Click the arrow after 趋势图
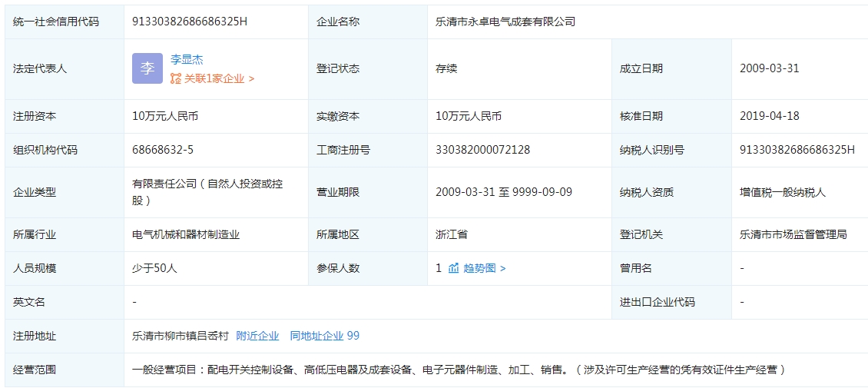The width and height of the screenshot is (868, 388). (x=503, y=268)
